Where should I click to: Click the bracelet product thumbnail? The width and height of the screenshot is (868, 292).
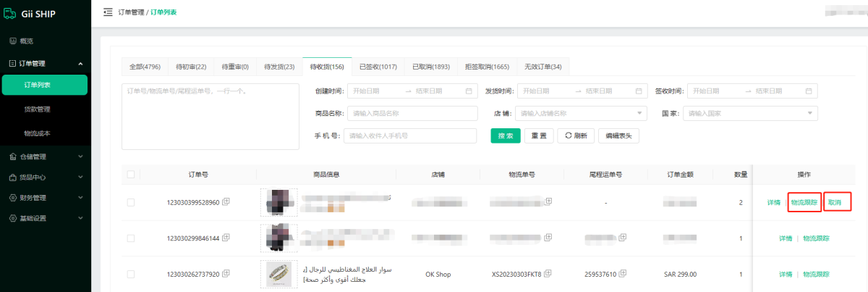coord(278,275)
